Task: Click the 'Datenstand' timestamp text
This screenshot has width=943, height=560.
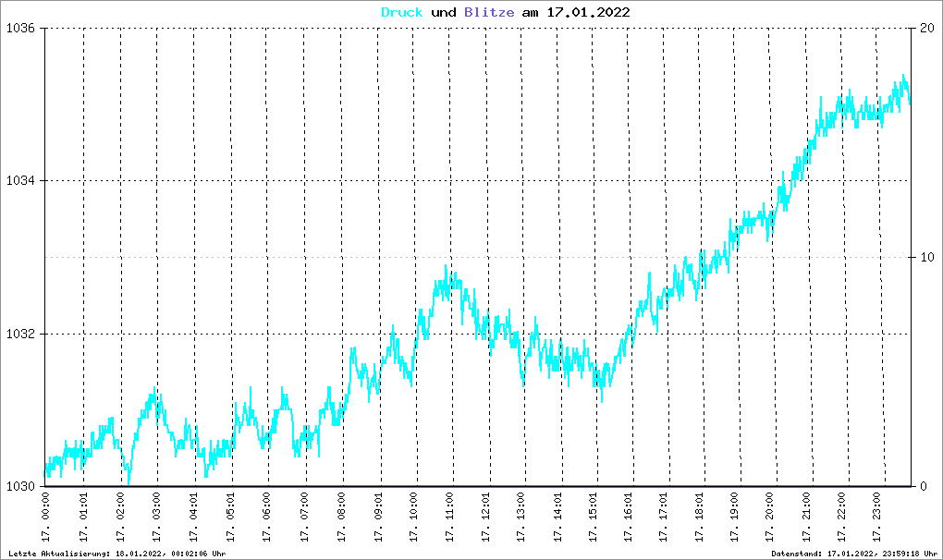Action: pos(854,554)
